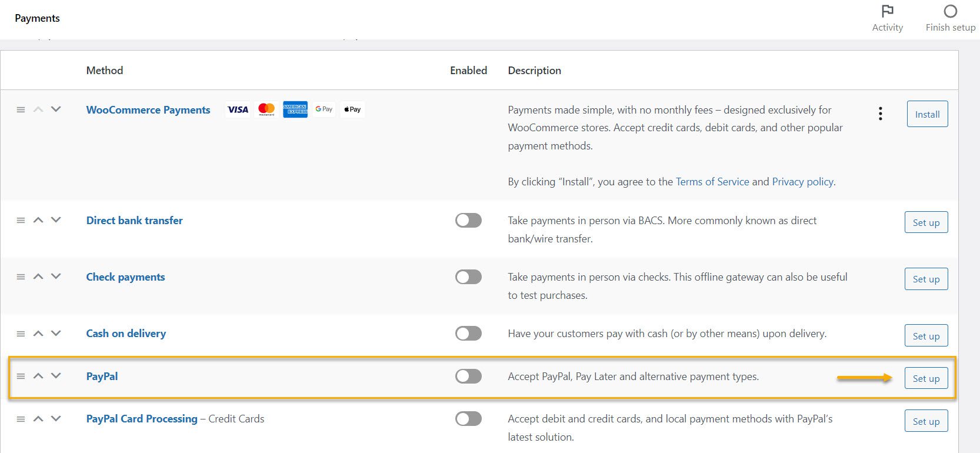Turn on the PayPal toggle
This screenshot has width=980, height=453.
[x=468, y=377]
